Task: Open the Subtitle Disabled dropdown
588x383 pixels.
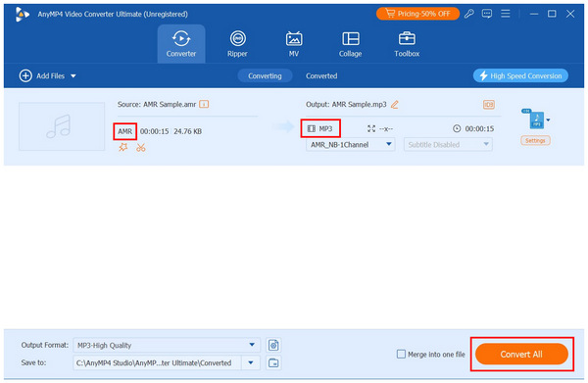Action: click(448, 145)
